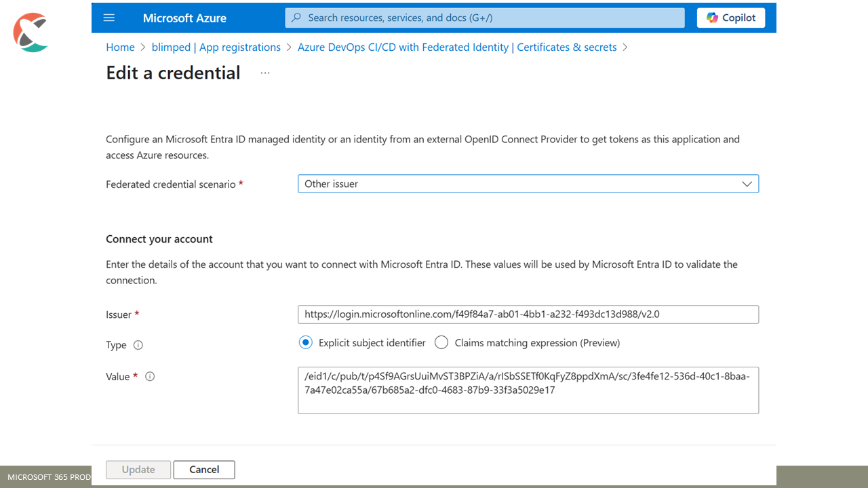Select Claims matching expression (Preview) radio
Screen dimensions: 868x488
coord(441,343)
